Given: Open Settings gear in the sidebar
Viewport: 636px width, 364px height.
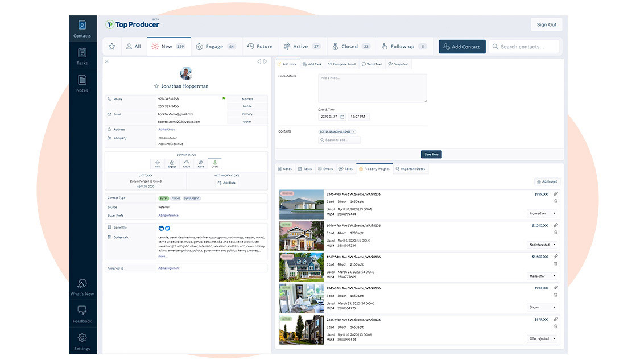Looking at the screenshot, I should pyautogui.click(x=82, y=341).
